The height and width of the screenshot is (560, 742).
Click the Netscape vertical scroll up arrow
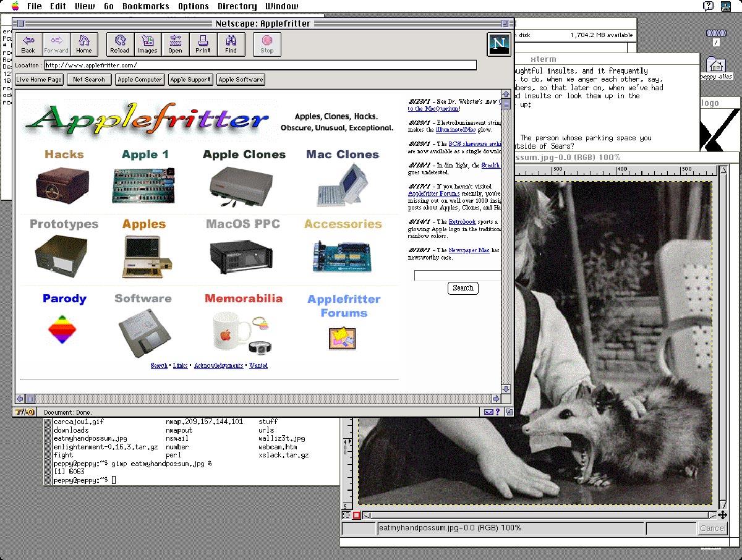pos(506,95)
